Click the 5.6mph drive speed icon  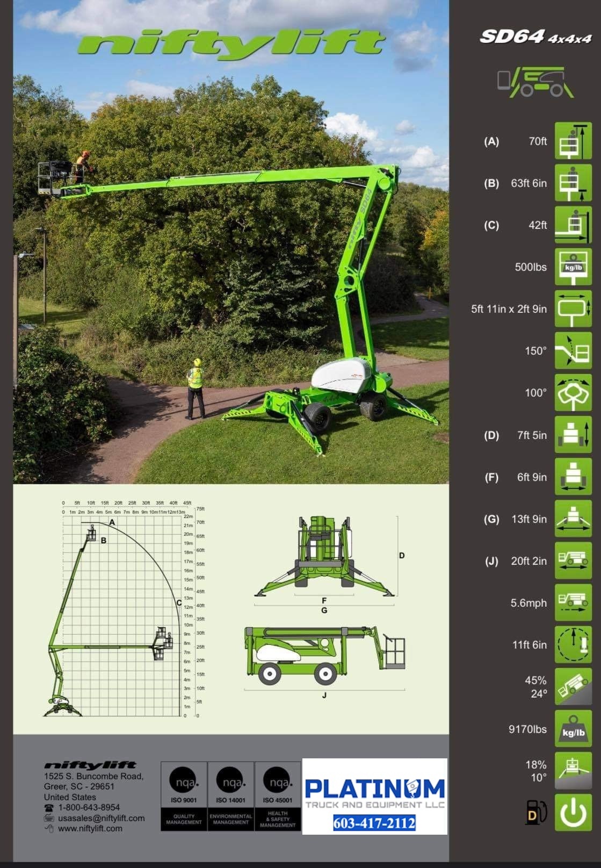tap(573, 603)
